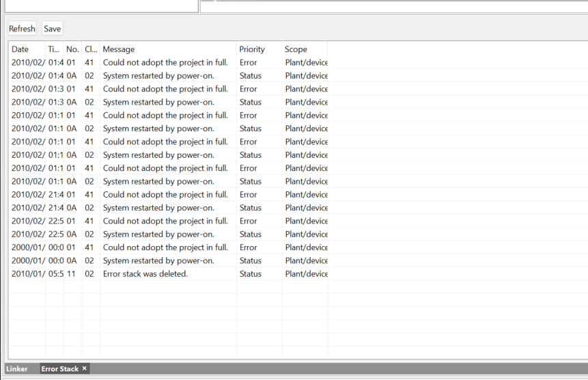588x380 pixels.
Task: Select 'Could not adopt' message dated 2000/01/
Action: [165, 247]
